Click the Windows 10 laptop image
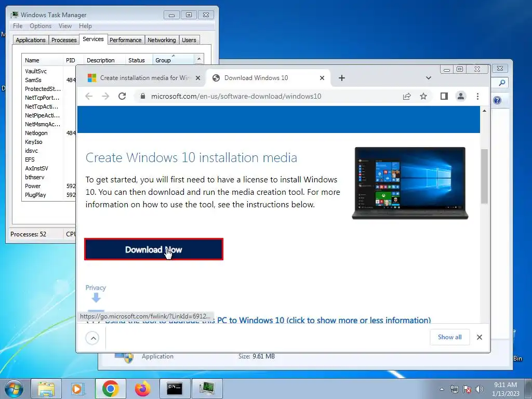 (x=410, y=183)
